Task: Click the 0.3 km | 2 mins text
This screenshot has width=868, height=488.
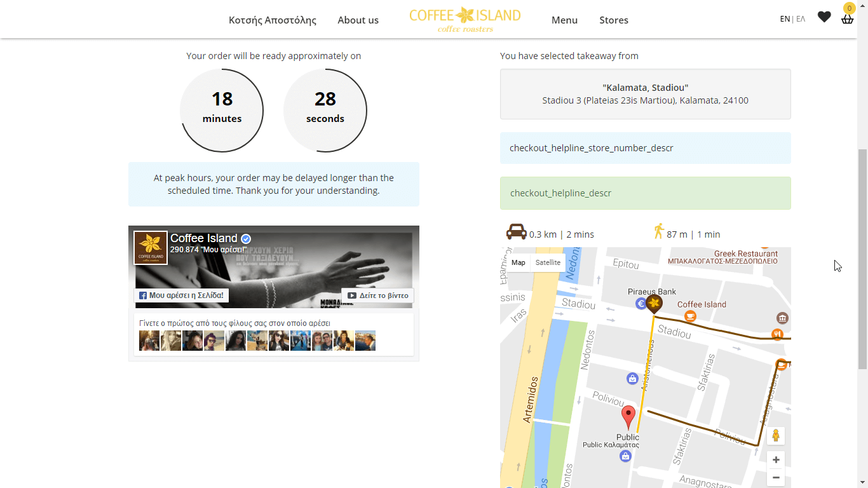Action: pos(562,234)
